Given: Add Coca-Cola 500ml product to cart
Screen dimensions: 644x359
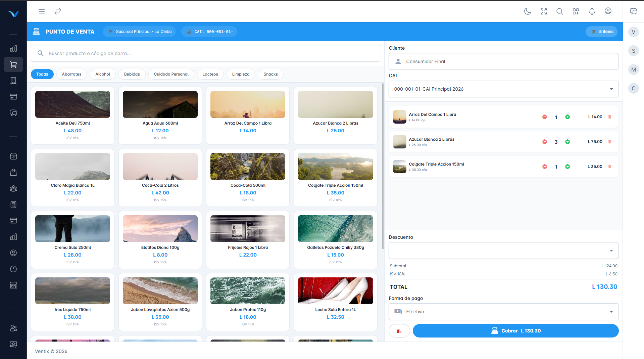Looking at the screenshot, I should point(248,177).
